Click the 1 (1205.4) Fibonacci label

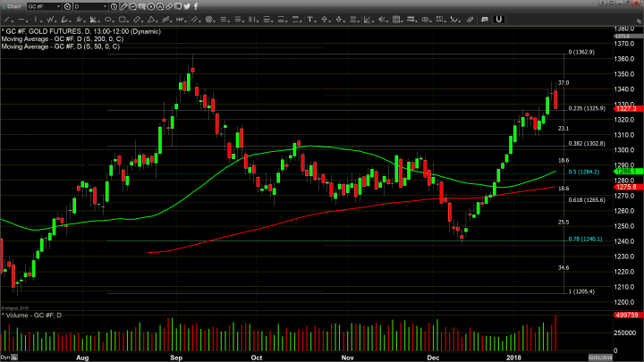[x=581, y=291]
